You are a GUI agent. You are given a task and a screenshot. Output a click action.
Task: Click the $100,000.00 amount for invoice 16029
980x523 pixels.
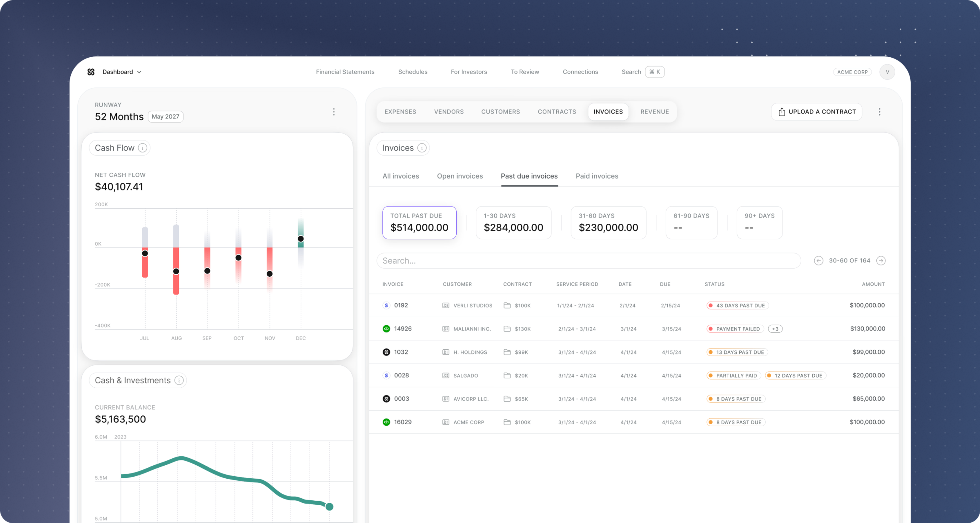coord(867,422)
